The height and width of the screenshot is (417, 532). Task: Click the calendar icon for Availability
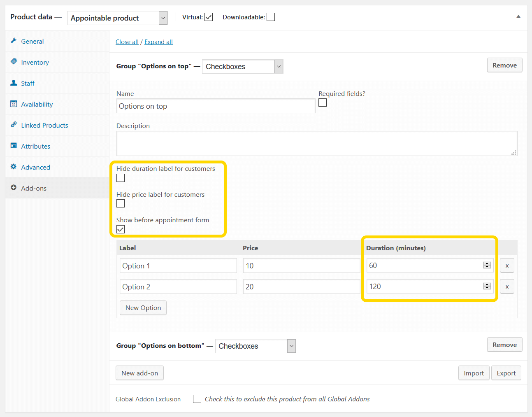tap(14, 104)
